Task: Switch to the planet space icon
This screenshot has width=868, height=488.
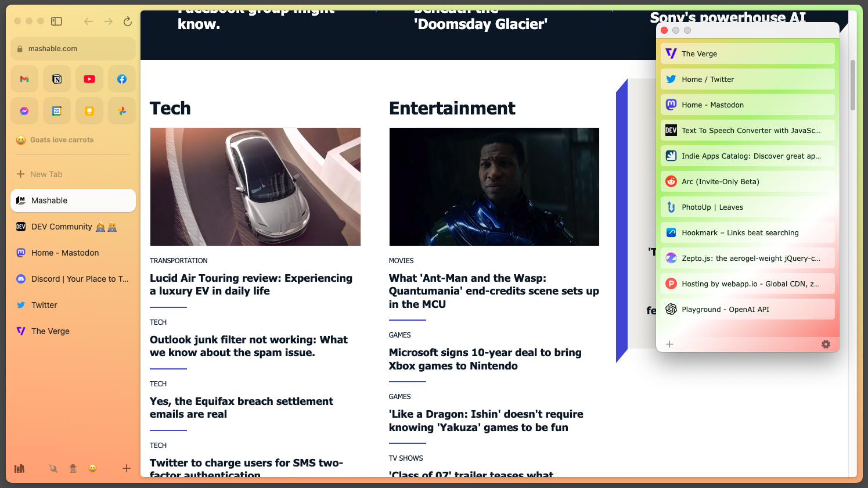Action: 53,468
